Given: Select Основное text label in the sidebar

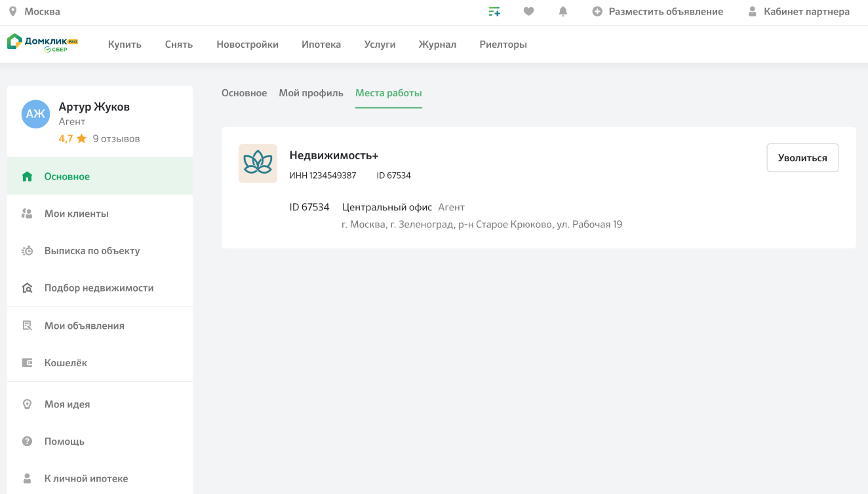Looking at the screenshot, I should [67, 176].
